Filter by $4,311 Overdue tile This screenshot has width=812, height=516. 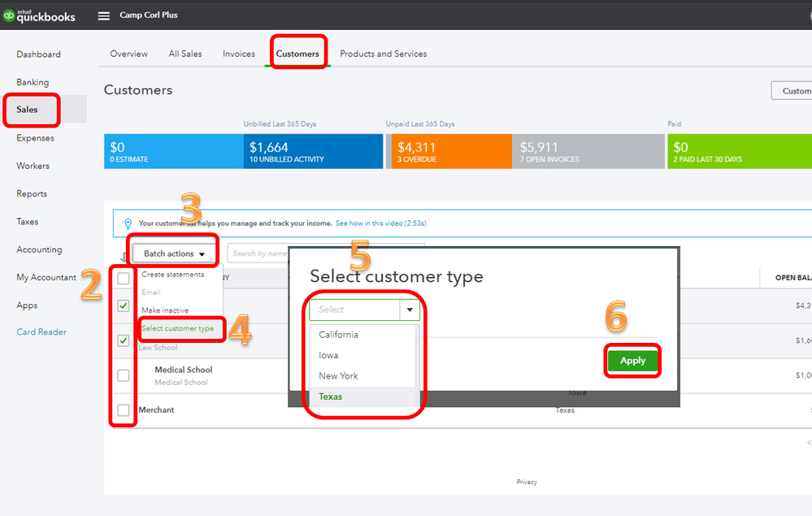452,151
